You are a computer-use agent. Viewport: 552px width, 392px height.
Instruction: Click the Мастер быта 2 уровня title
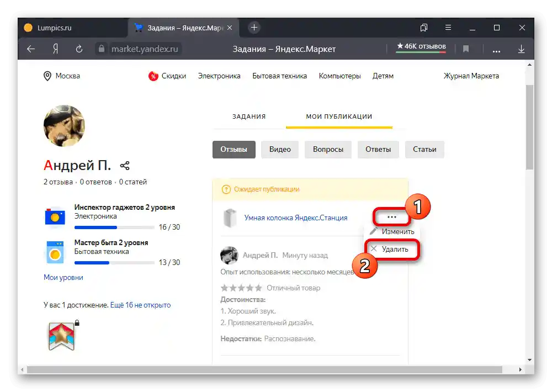pyautogui.click(x=112, y=243)
